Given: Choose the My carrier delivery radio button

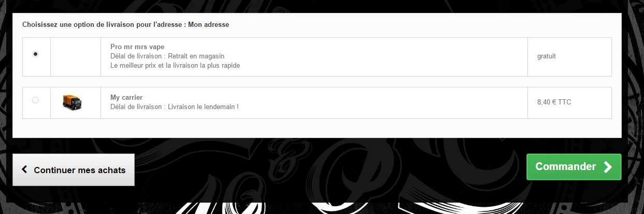Looking at the screenshot, I should pyautogui.click(x=35, y=100).
